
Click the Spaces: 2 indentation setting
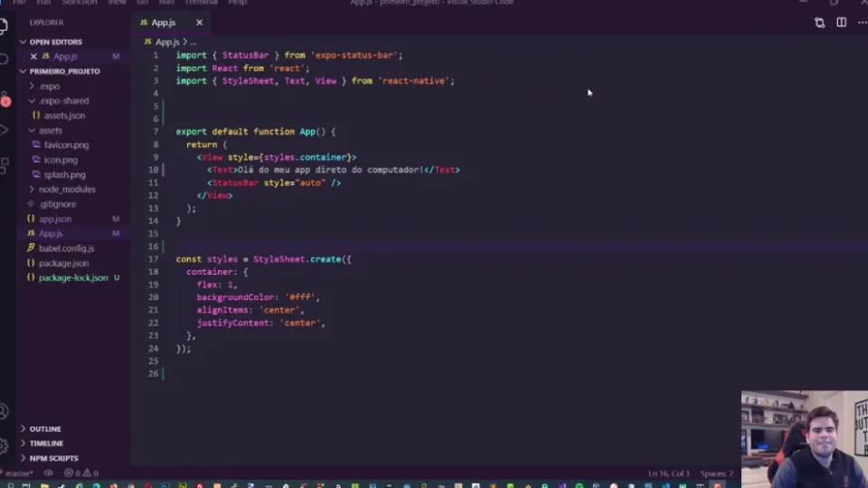[x=716, y=474]
